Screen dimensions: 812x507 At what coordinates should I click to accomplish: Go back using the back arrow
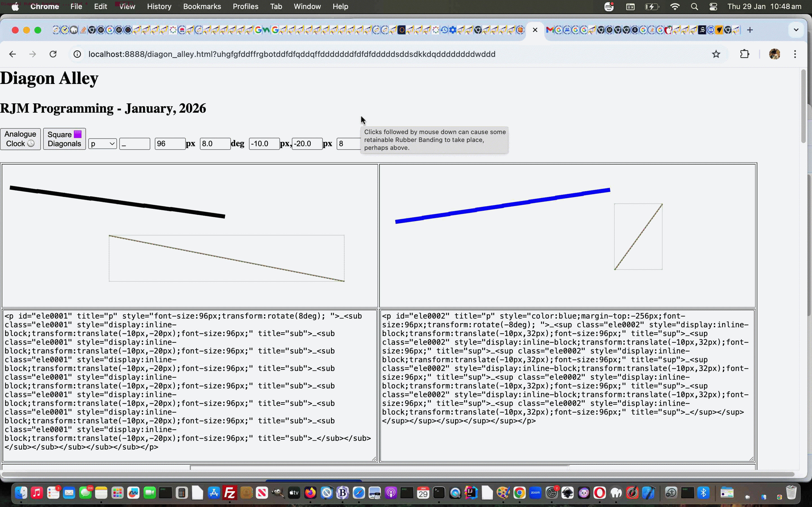tap(12, 54)
